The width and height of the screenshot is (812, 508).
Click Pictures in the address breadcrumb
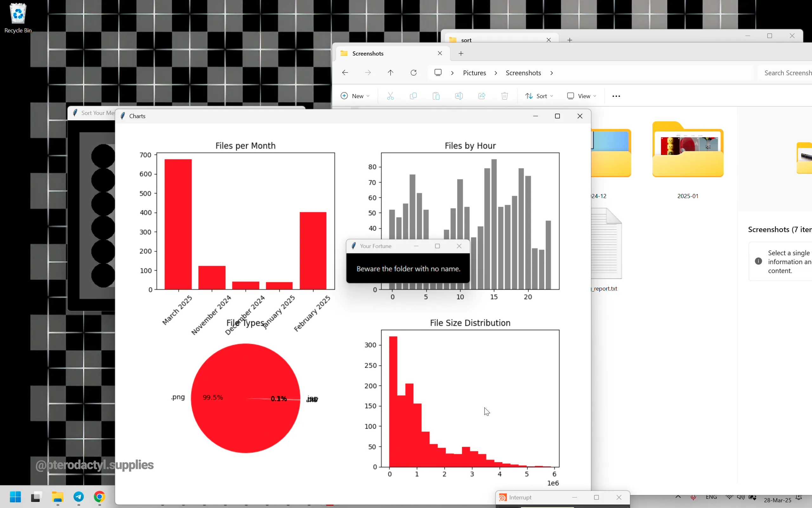pyautogui.click(x=475, y=73)
